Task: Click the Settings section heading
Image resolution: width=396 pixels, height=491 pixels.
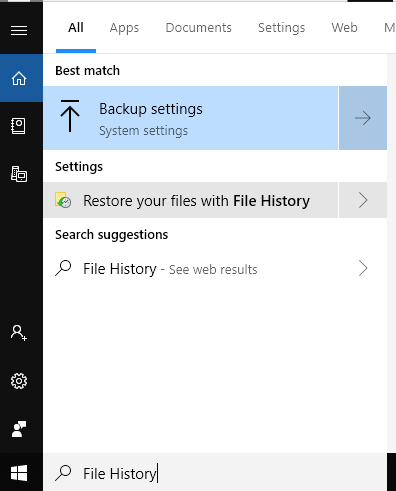Action: [79, 167]
